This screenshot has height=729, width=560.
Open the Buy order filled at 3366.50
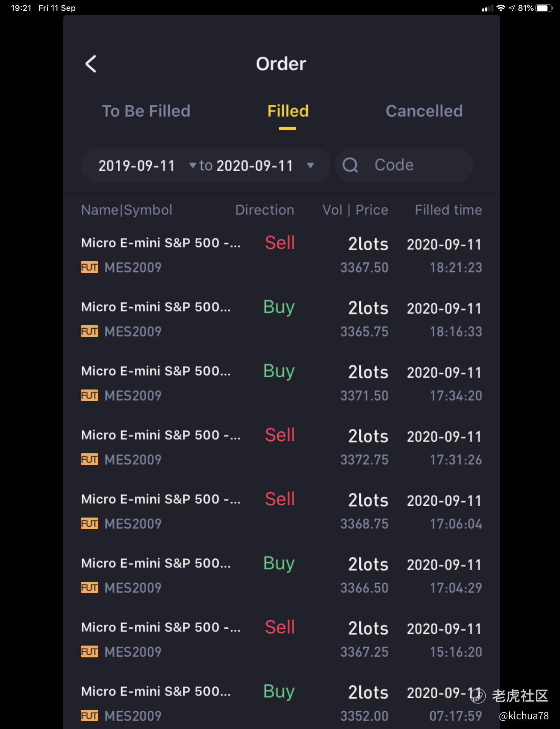(x=281, y=575)
